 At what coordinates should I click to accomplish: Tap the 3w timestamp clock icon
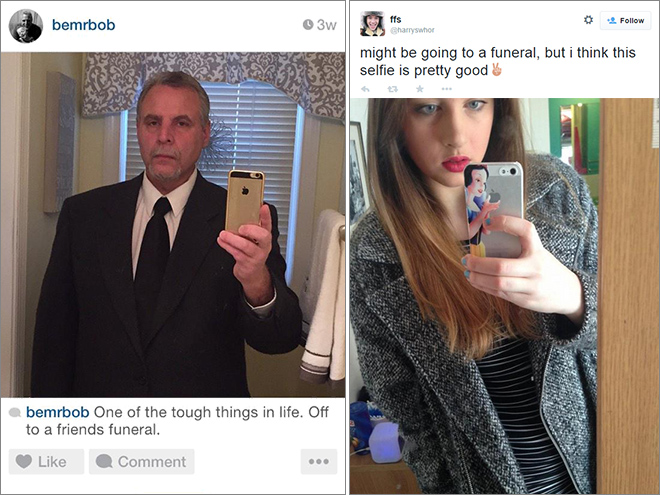(x=308, y=25)
